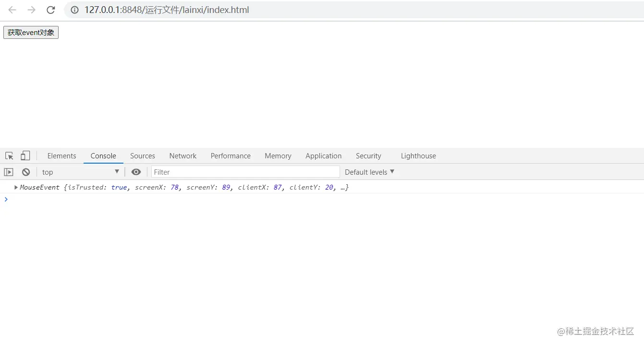Open the top context dropdown

point(81,172)
